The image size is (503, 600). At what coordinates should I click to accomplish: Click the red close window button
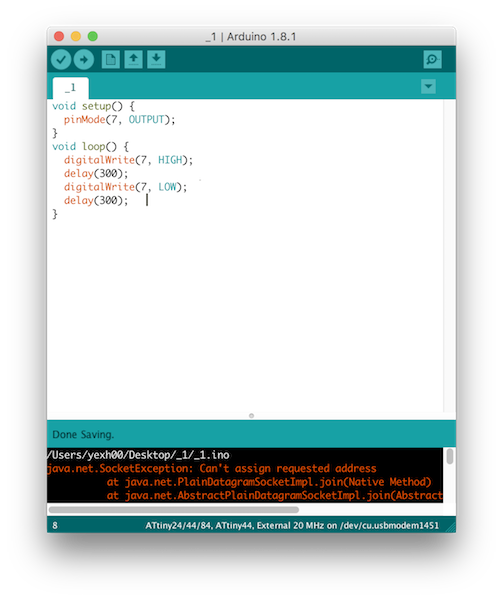59,36
